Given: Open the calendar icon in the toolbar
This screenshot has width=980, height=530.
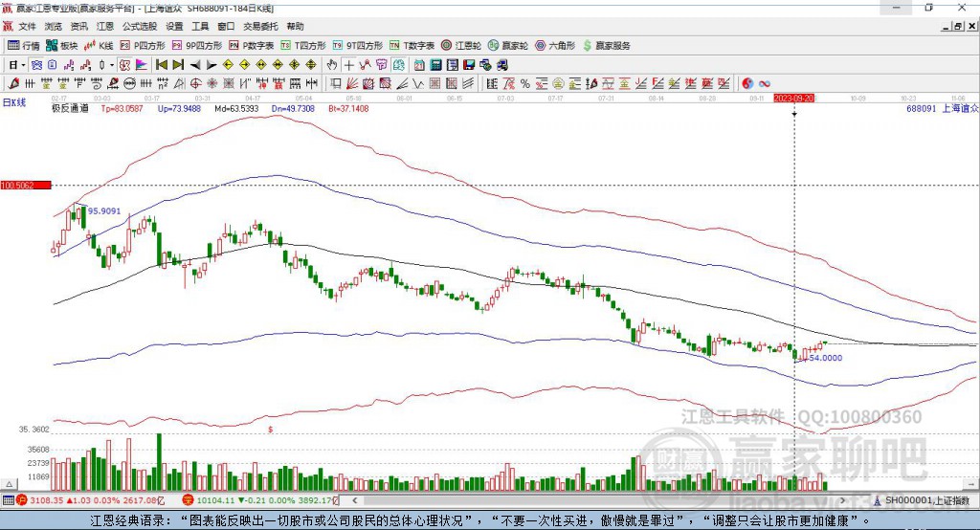Looking at the screenshot, I should (x=419, y=65).
